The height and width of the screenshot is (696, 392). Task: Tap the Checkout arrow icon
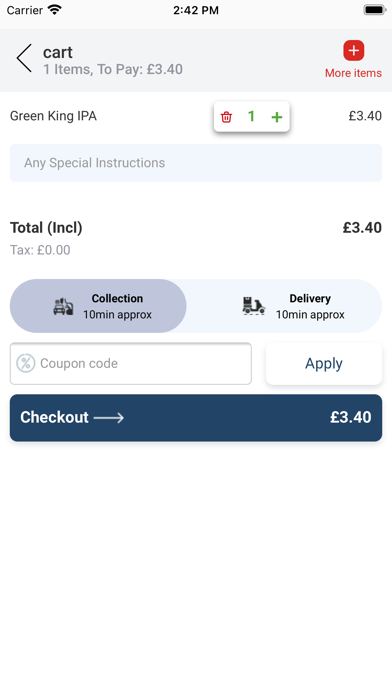coord(109,418)
